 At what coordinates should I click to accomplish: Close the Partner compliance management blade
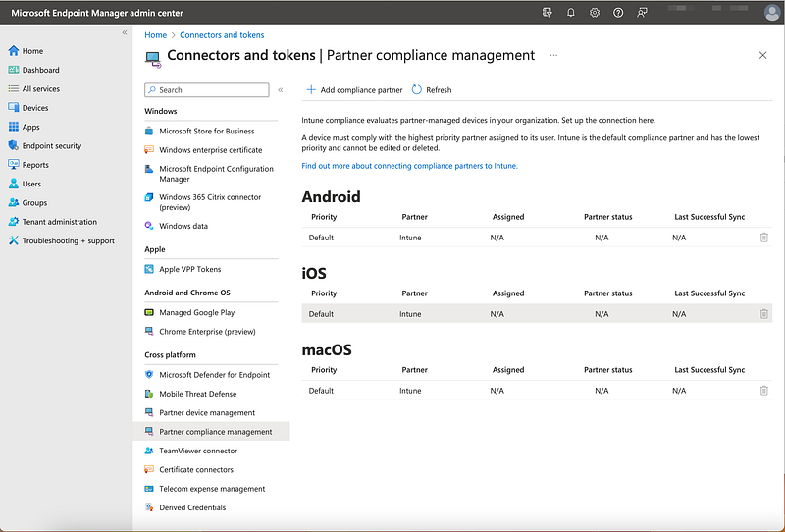[762, 55]
